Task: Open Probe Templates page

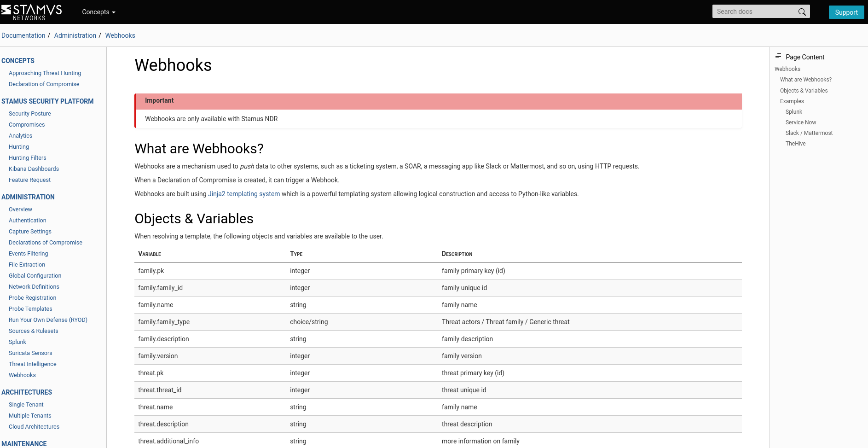Action: (x=30, y=309)
